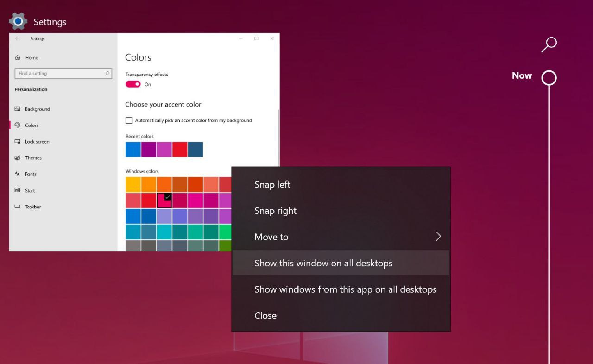Minimize the Settings window
Viewport: 593px width, 364px height.
tap(241, 38)
